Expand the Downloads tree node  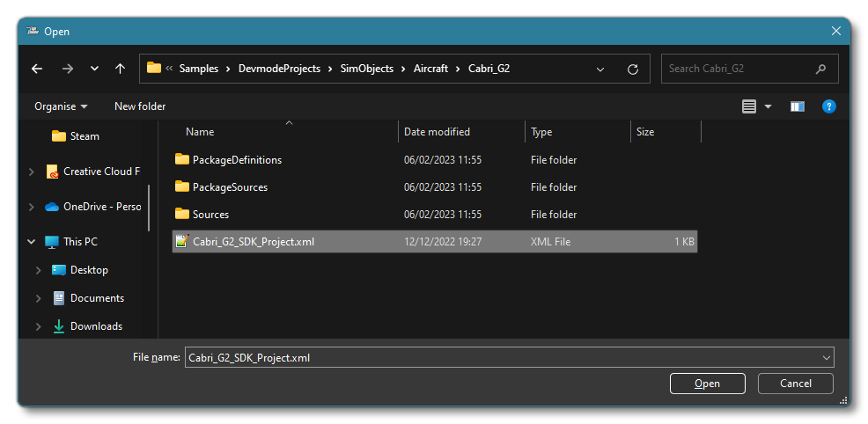click(x=36, y=326)
